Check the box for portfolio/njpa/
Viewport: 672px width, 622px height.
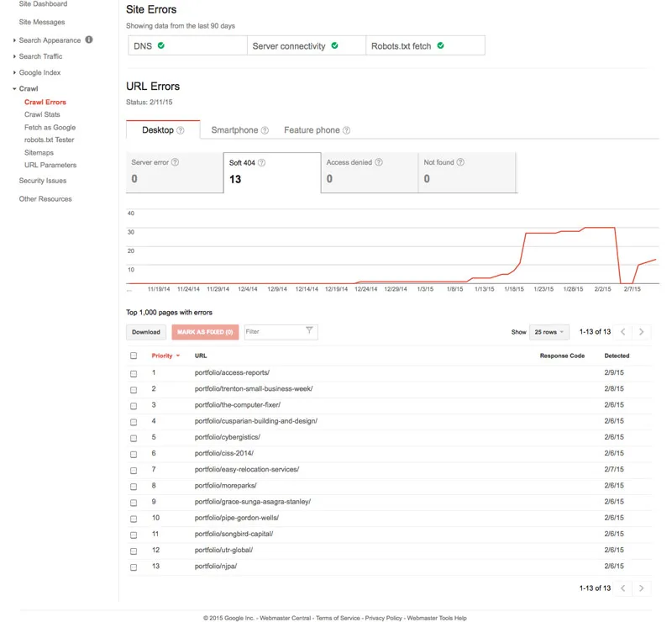tap(134, 567)
